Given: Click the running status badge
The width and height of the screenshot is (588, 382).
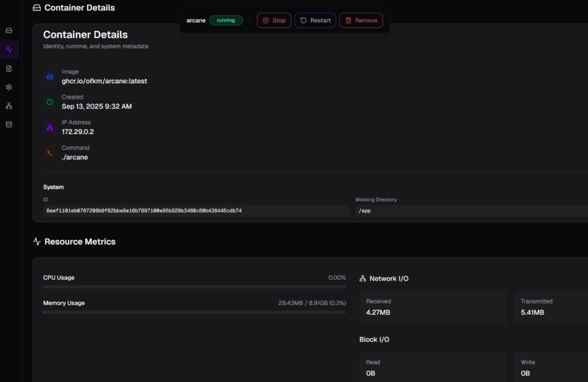Looking at the screenshot, I should tap(226, 20).
